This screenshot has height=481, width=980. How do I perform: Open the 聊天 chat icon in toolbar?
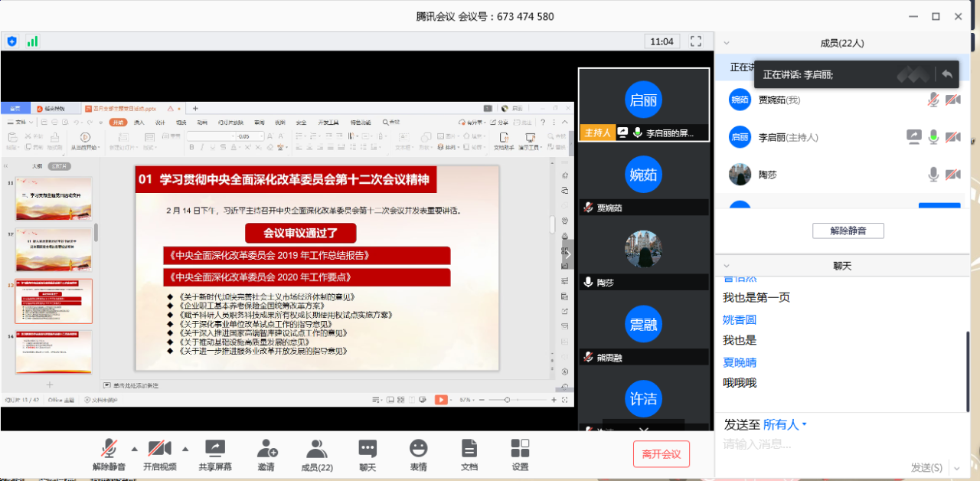pyautogui.click(x=367, y=449)
